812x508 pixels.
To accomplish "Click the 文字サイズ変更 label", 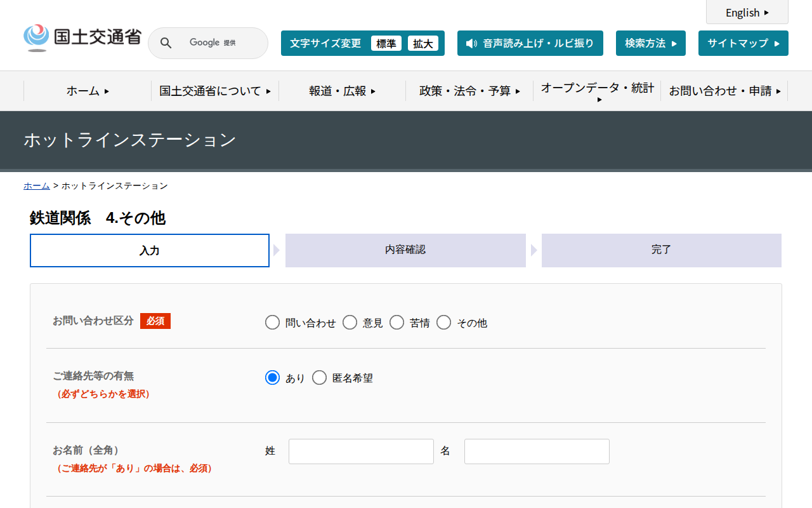I will 325,43.
